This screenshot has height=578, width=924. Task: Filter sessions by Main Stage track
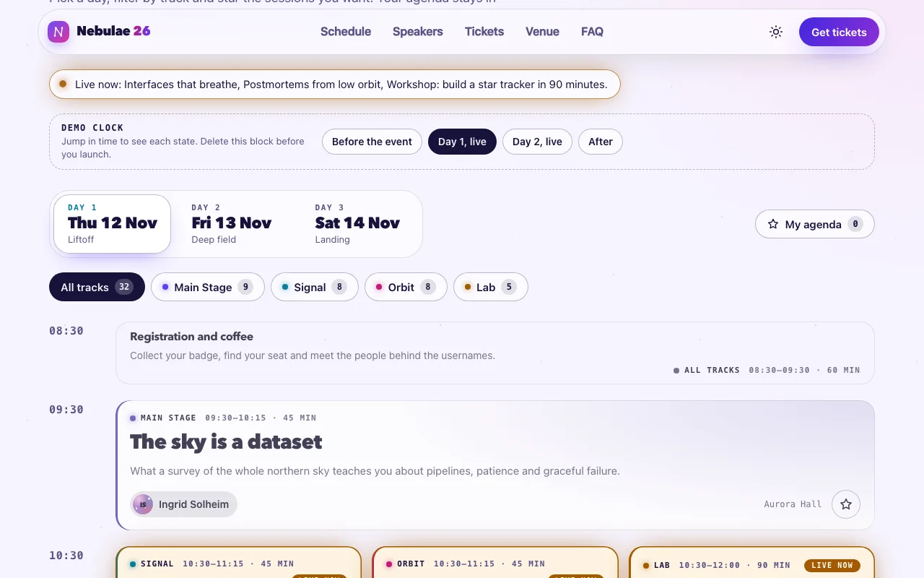pyautogui.click(x=208, y=287)
